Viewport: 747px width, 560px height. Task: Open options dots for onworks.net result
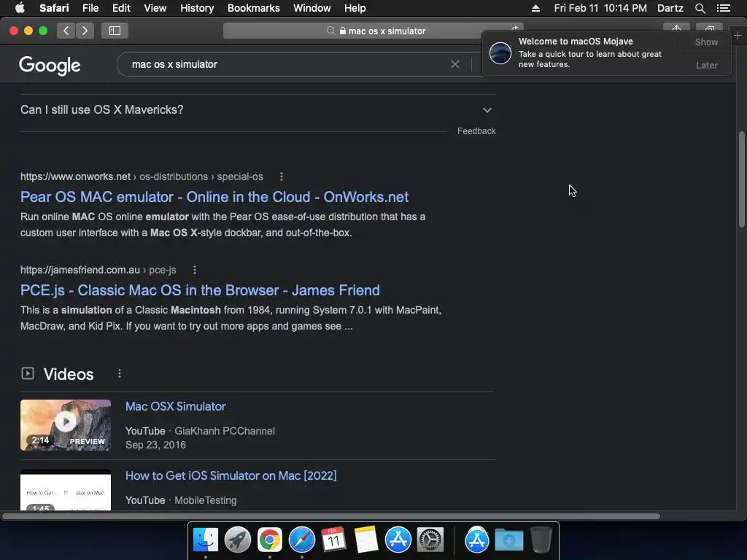click(282, 176)
